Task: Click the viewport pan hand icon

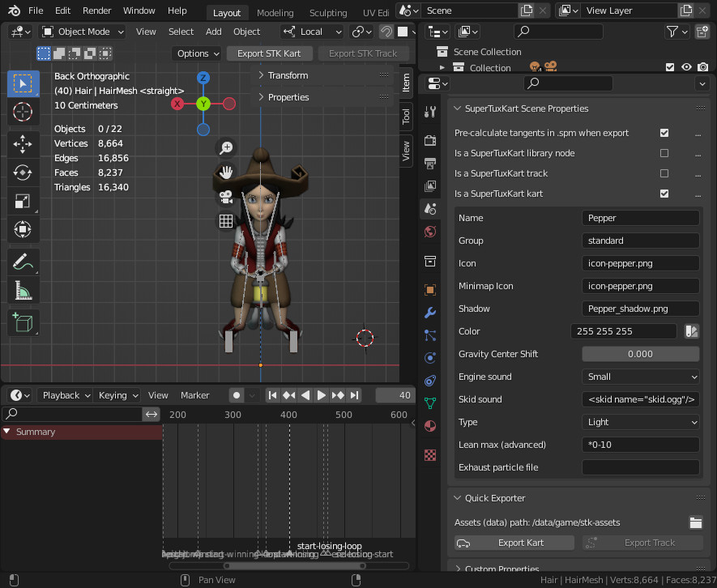Action: (226, 173)
